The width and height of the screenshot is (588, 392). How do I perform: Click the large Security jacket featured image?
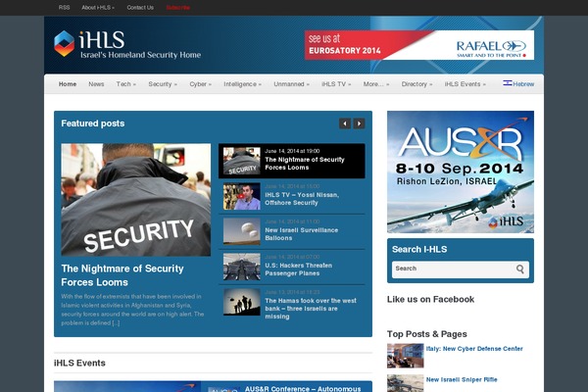pos(136,200)
